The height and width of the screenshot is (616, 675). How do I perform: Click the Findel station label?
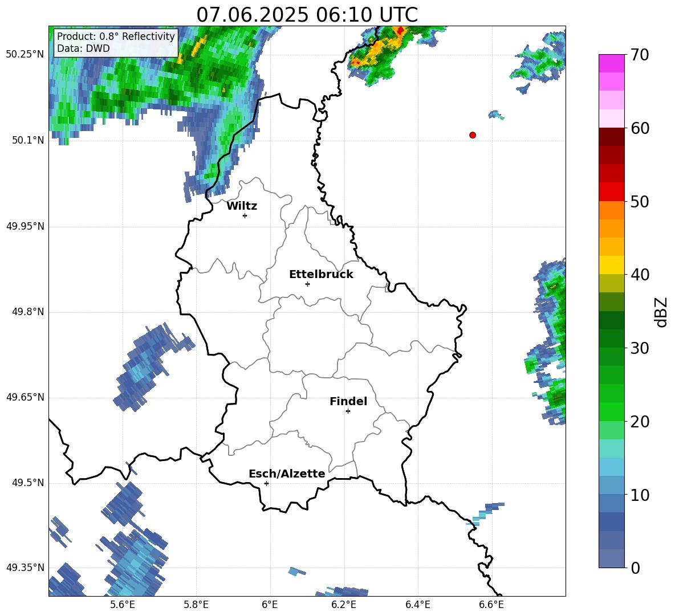(348, 401)
